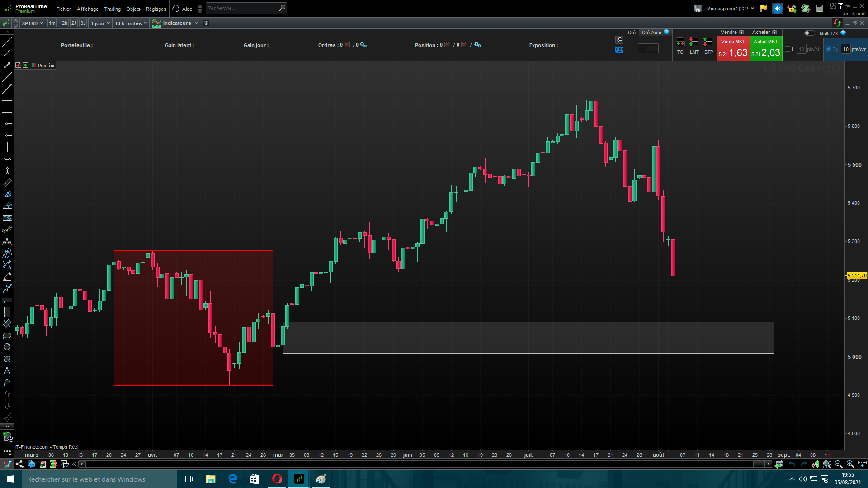Click the blue keyboard shortcuts icon
Image resolution: width=868 pixels, height=488 pixels.
pyautogui.click(x=619, y=50)
